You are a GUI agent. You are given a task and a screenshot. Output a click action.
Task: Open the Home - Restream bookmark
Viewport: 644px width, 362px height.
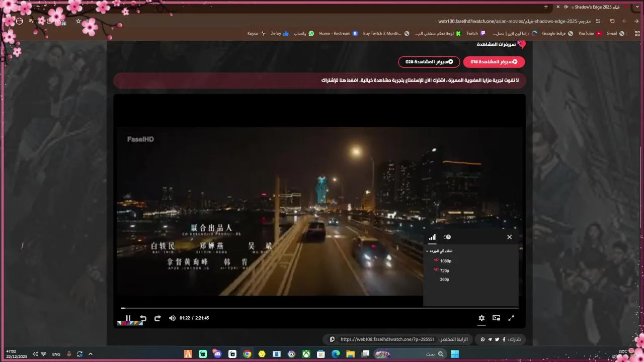[338, 33]
